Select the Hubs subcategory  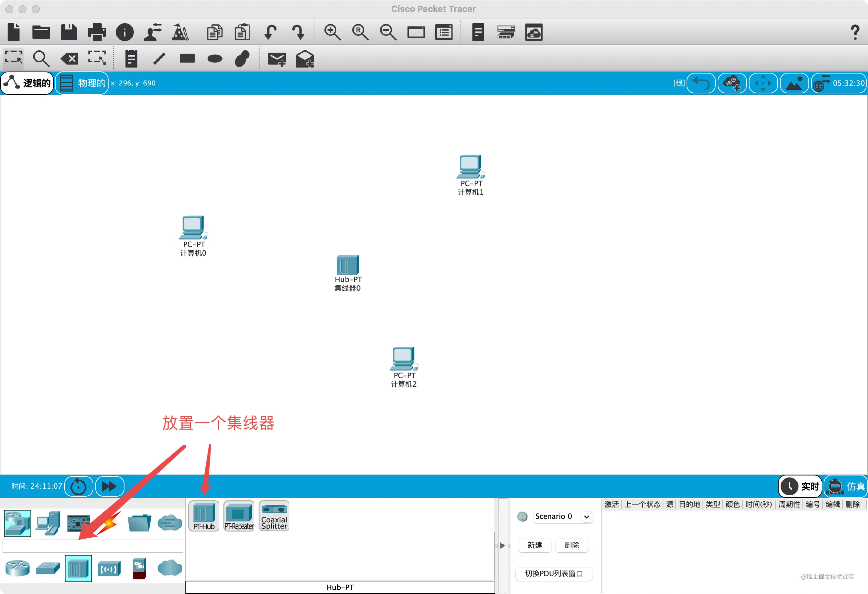click(78, 568)
